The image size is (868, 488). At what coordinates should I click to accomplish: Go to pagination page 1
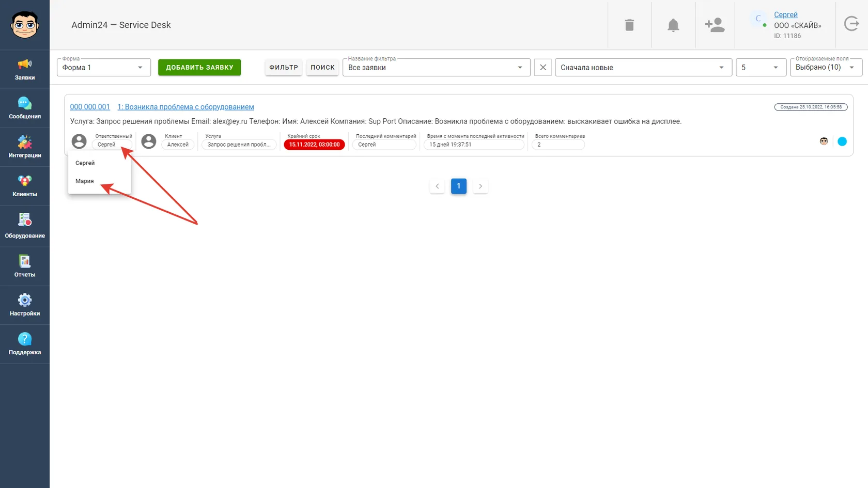point(459,186)
